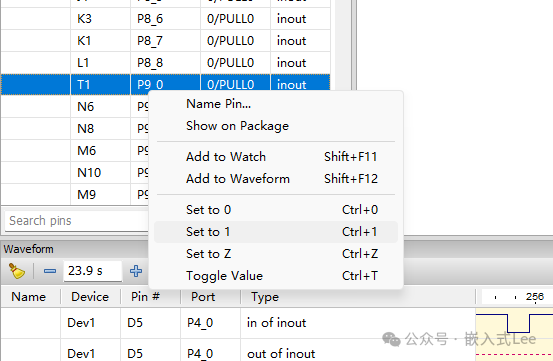553x361 pixels.
Task: Click port cell P8_6
Action: [x=165, y=19]
